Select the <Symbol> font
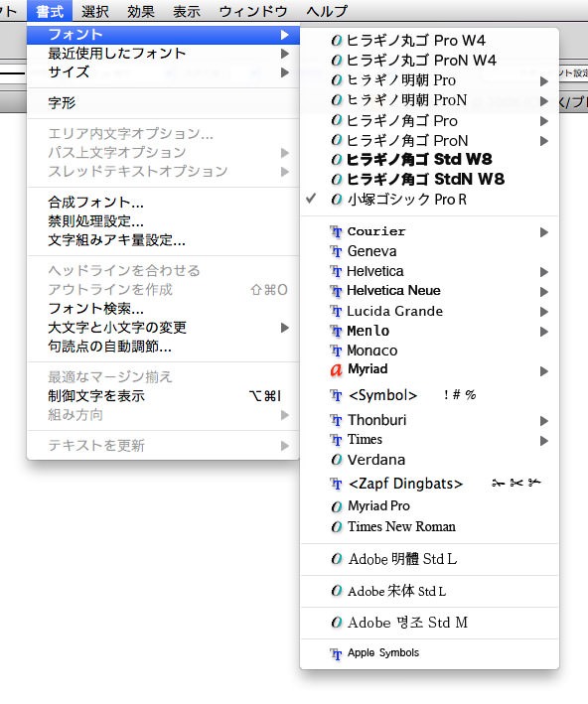Image resolution: width=588 pixels, height=704 pixels. click(x=429, y=395)
